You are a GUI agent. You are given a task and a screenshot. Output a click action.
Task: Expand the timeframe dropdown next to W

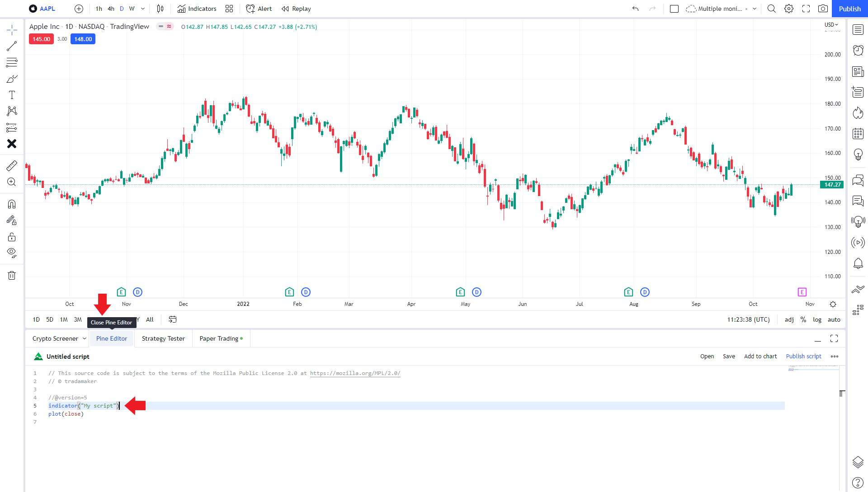[x=143, y=9]
